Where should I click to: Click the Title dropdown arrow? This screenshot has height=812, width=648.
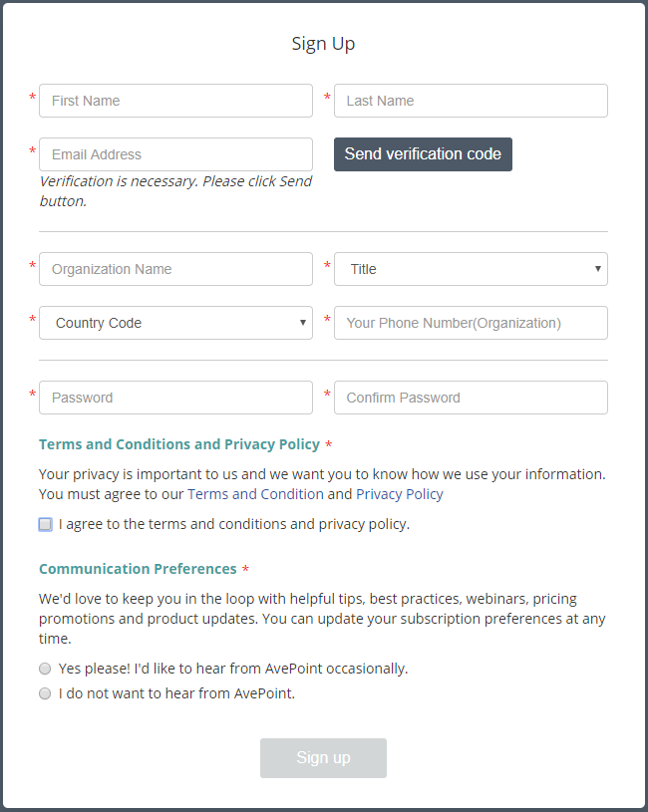pyautogui.click(x=597, y=269)
